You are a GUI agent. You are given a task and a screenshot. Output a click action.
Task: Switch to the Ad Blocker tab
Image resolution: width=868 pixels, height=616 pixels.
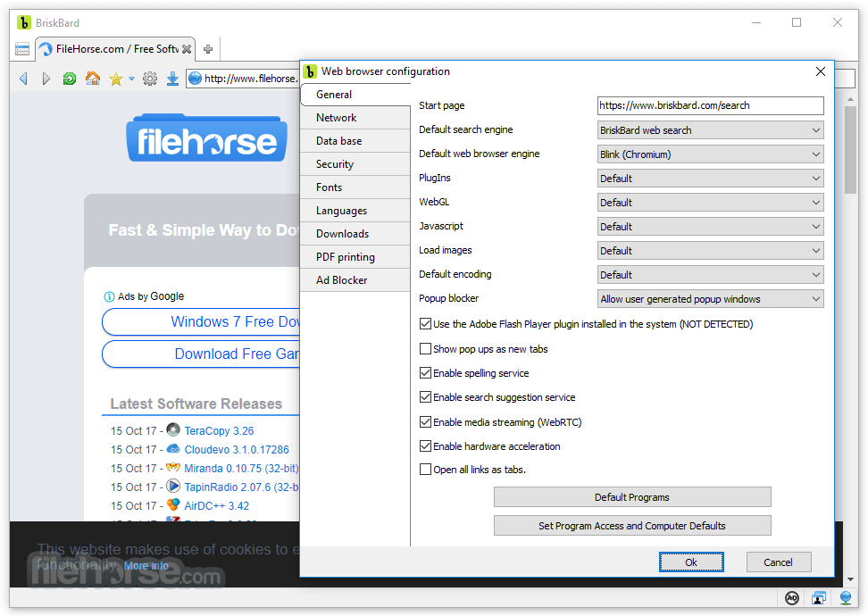[355, 280]
